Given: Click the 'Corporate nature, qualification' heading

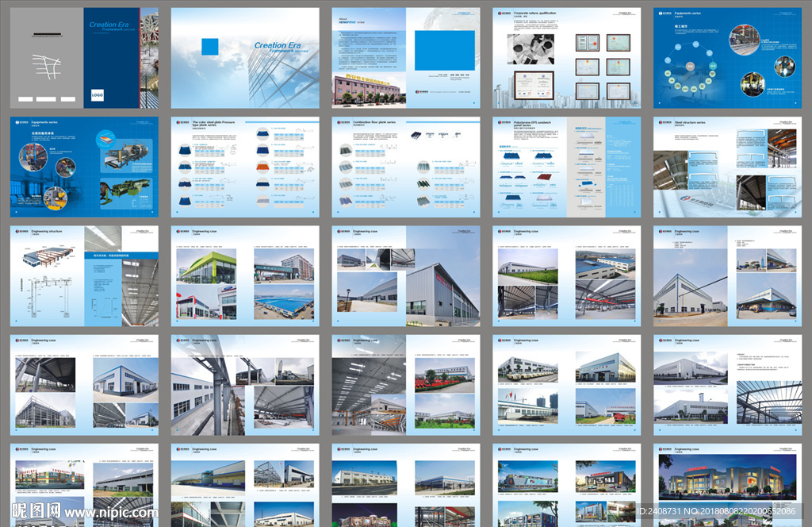Looking at the screenshot, I should pos(535,13).
